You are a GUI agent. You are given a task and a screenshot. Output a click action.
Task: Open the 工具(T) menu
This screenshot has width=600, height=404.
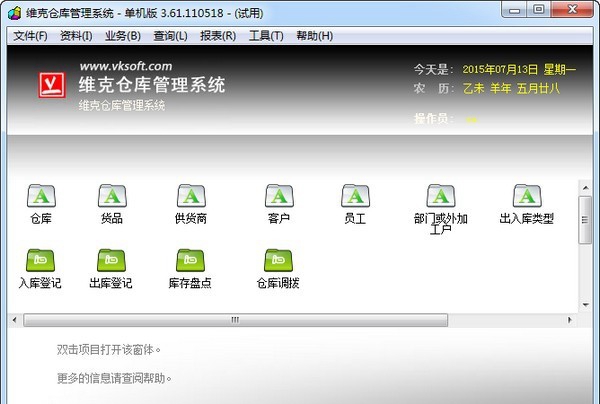click(x=266, y=36)
